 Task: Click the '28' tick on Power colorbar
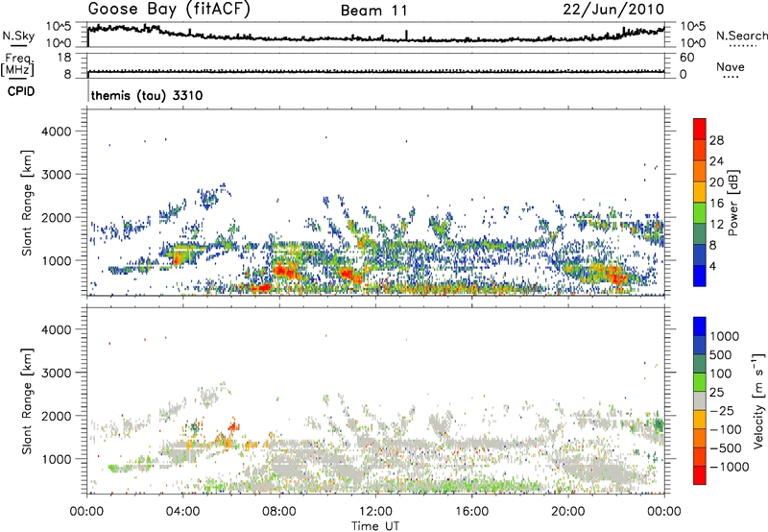pos(716,140)
